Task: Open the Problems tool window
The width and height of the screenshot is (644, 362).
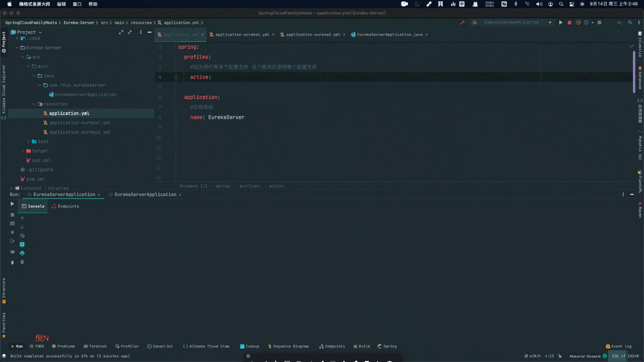Action: click(63, 346)
